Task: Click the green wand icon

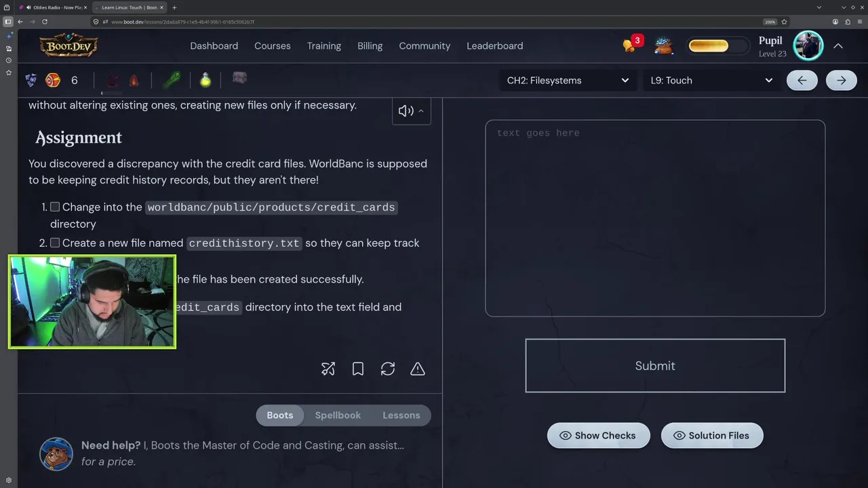Action: click(x=172, y=81)
